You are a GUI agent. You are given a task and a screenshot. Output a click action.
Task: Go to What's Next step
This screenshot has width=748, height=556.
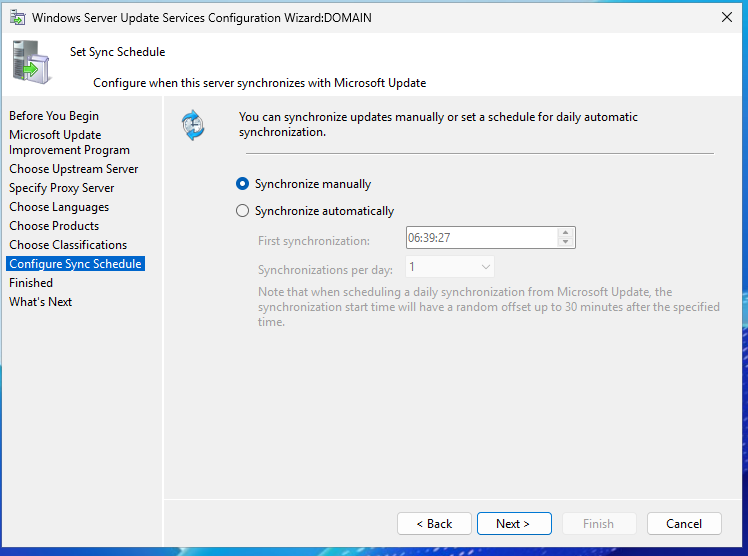[x=41, y=302]
